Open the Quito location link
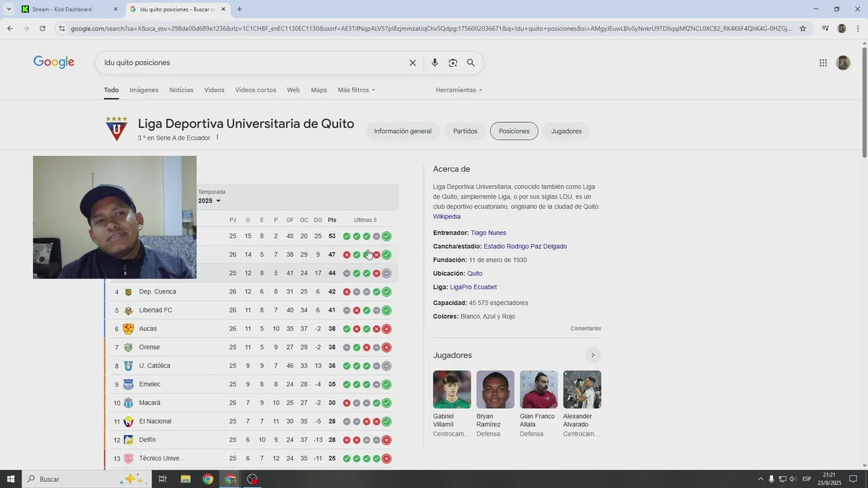Image resolution: width=868 pixels, height=488 pixels. tap(475, 274)
